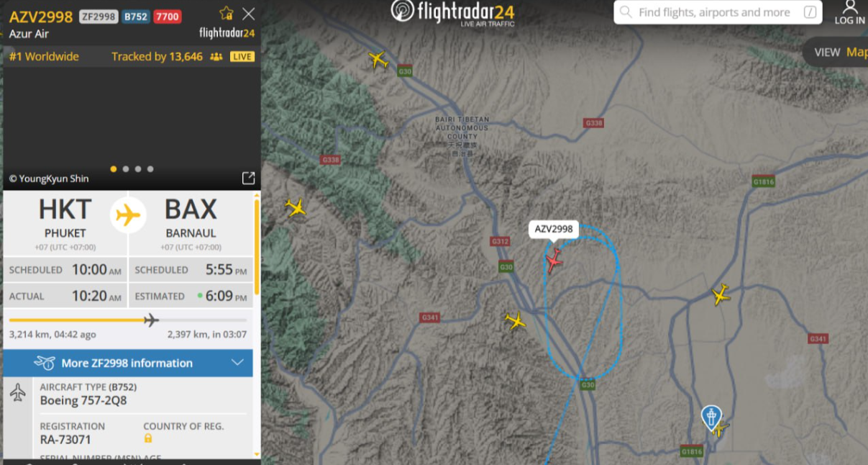
Task: Click the yellow plane near G341 road
Action: pyautogui.click(x=515, y=320)
